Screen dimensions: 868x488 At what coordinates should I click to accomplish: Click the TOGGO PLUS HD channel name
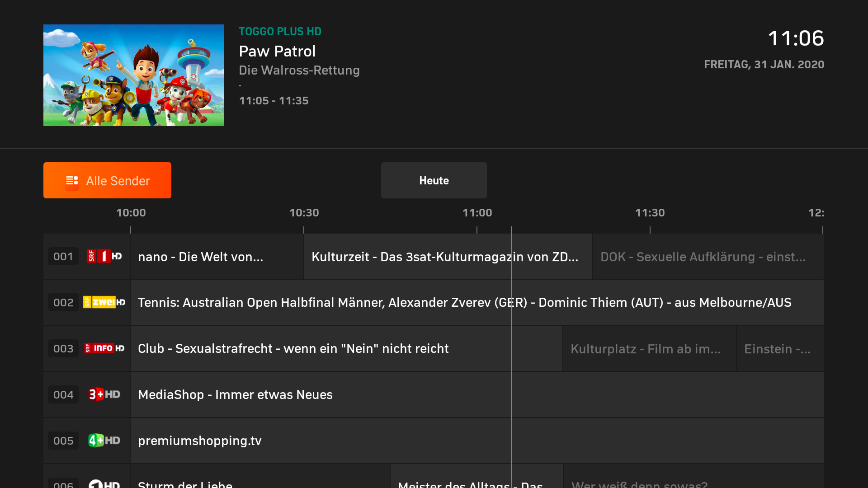coord(280,32)
